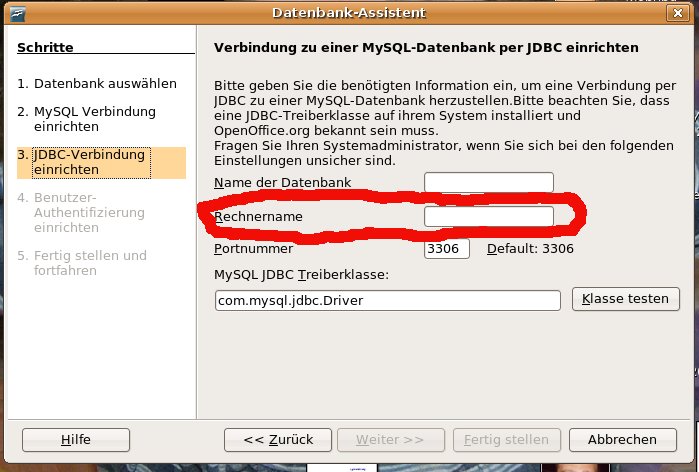The image size is (699, 472).
Task: Go to step 2 MySQL Verbindung einrichten
Action: click(x=86, y=119)
